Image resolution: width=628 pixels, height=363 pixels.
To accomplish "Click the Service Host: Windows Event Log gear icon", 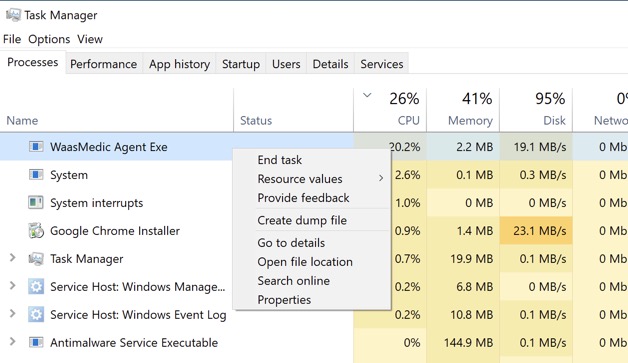I will click(x=36, y=315).
